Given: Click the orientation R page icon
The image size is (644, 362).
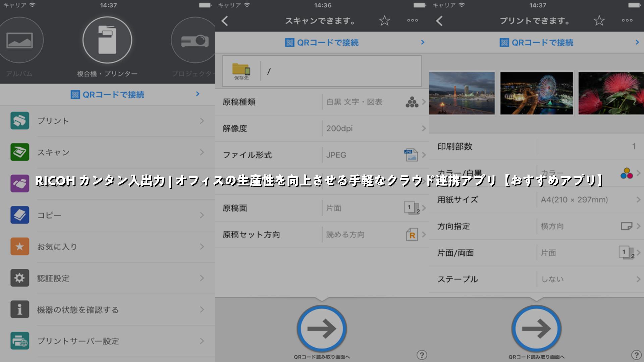Looking at the screenshot, I should click(412, 235).
